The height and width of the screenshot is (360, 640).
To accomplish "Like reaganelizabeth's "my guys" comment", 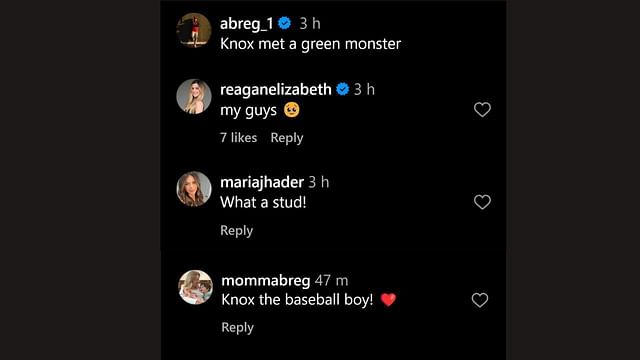I will point(482,109).
